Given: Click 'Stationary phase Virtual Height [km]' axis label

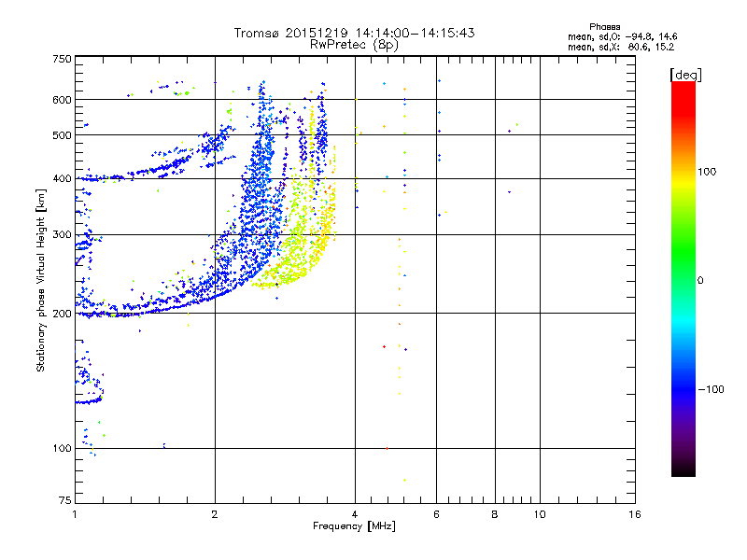Looking at the screenshot, I should (41, 281).
